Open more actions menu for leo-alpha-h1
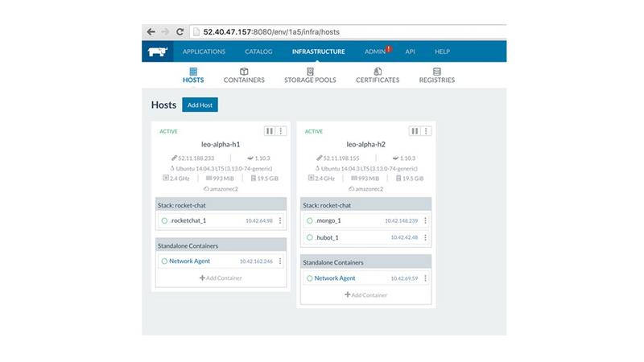 281,131
